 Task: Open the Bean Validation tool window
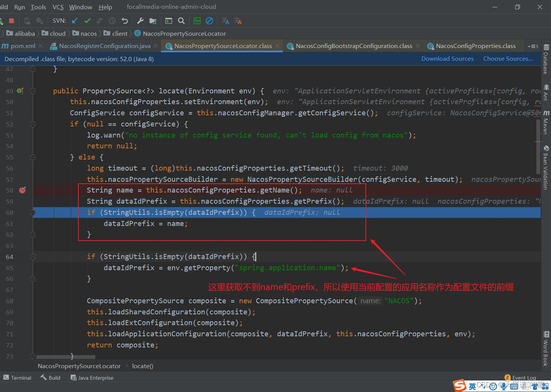tap(546, 167)
